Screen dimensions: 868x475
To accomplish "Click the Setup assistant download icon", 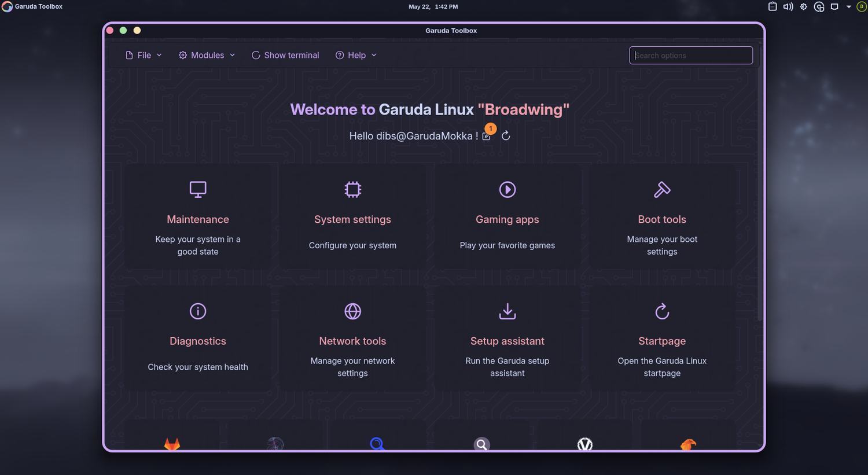I will point(507,311).
